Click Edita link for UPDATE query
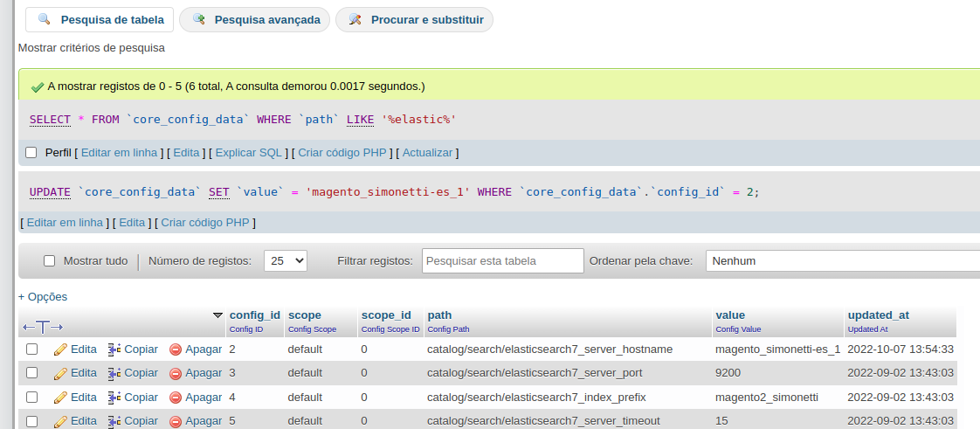Screen dimensions: 980x429 [132, 223]
